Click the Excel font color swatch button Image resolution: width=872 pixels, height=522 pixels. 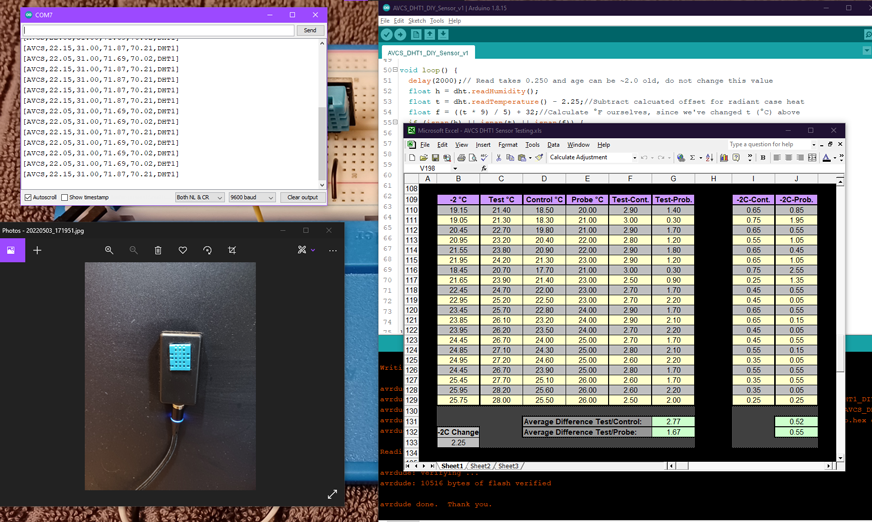pyautogui.click(x=828, y=158)
